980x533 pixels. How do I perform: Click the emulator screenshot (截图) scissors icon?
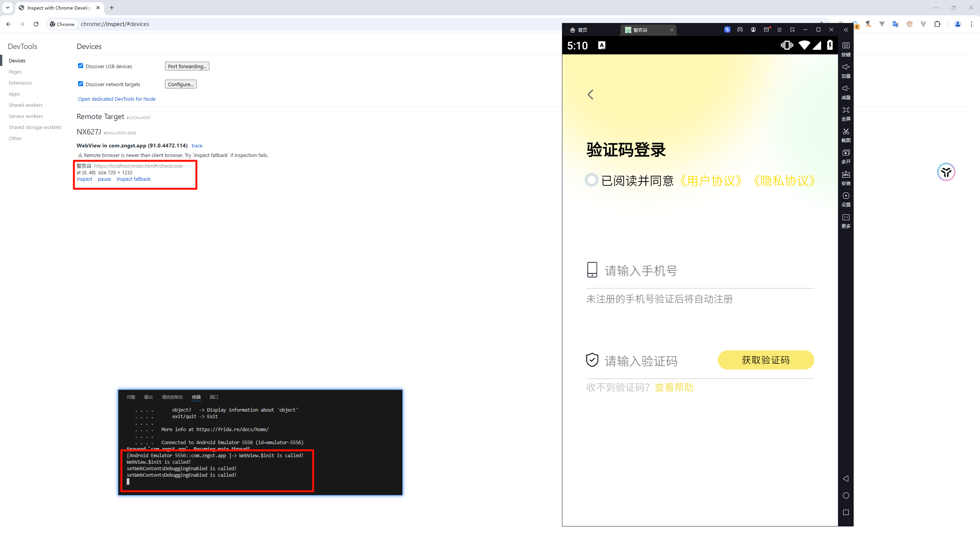tap(846, 132)
